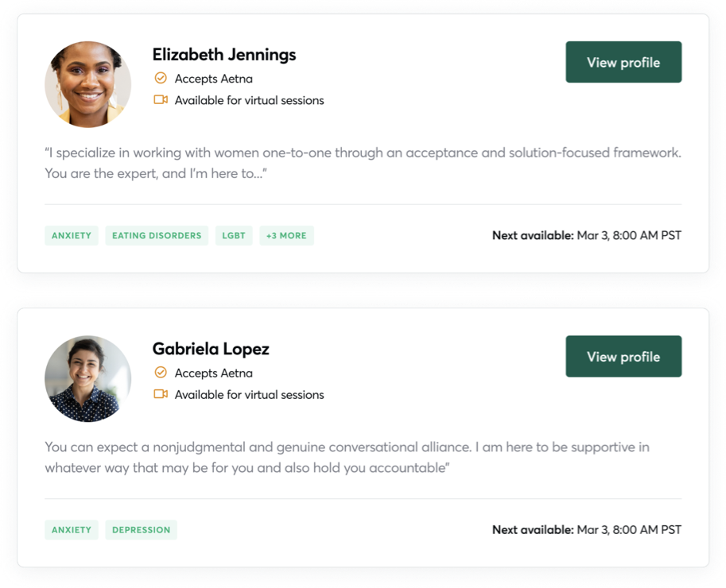
Task: Open Elizabeth Jennings' profile photo
Action: tap(88, 85)
